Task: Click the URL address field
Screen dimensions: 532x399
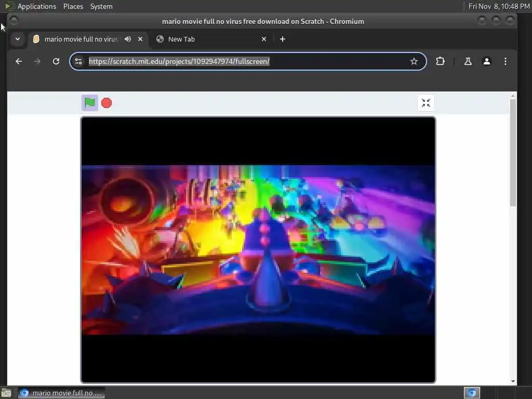Action: point(248,61)
